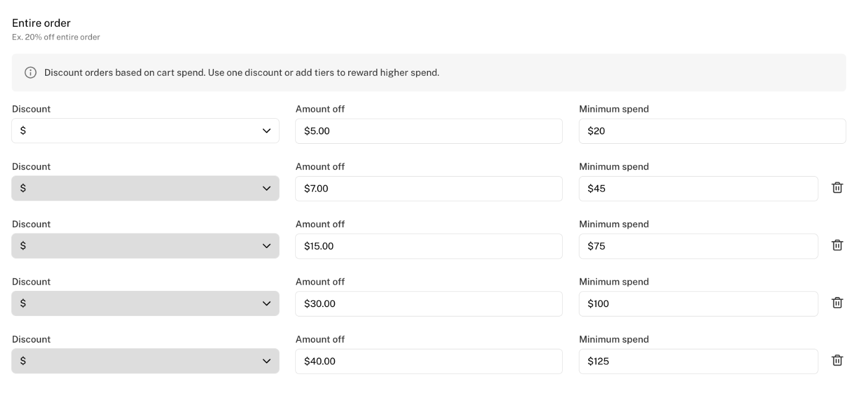Click into the $75 Minimum spend field
This screenshot has width=868, height=409.
pyautogui.click(x=698, y=246)
